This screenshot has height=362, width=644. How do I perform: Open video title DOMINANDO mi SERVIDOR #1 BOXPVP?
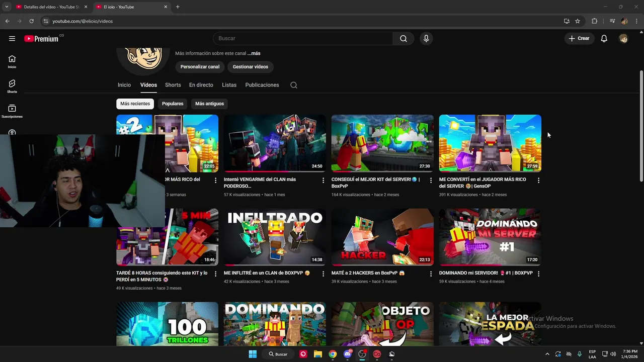point(486,273)
